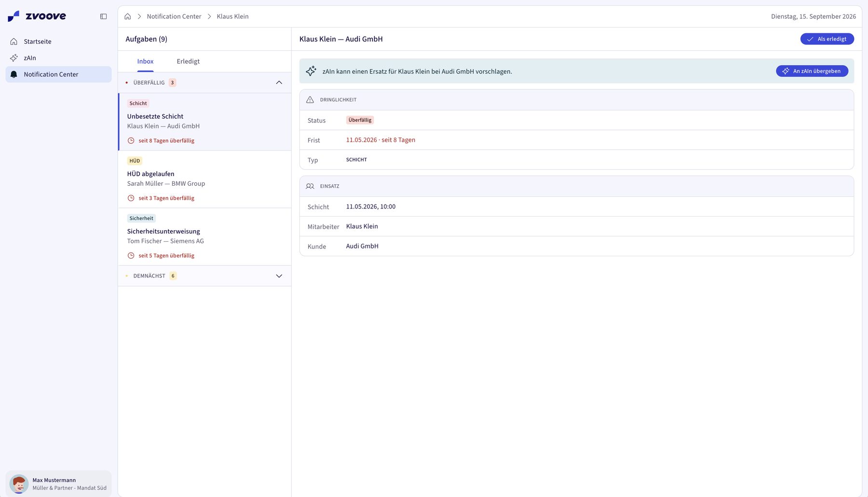Select the Sicherheitsunterweisung task
This screenshot has width=868, height=497.
(x=205, y=236)
